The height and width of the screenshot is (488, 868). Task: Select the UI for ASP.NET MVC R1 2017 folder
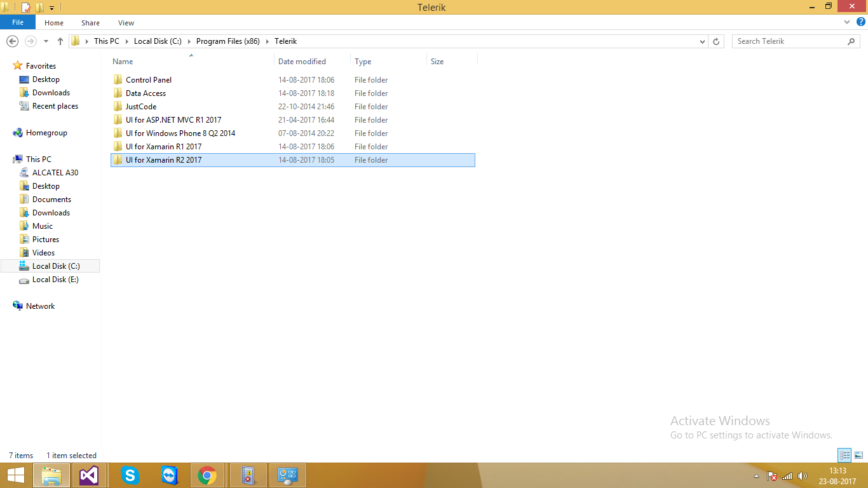point(293,120)
